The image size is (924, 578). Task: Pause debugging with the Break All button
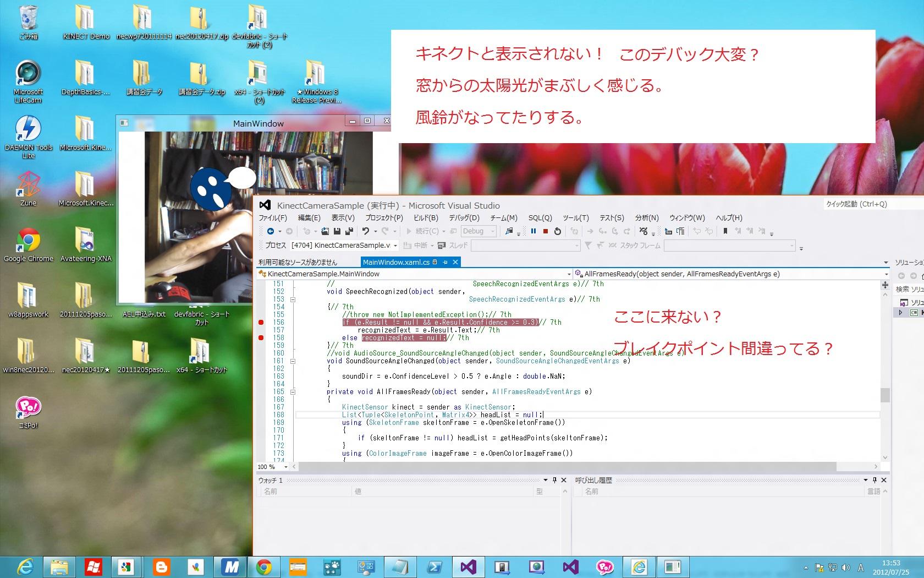[x=533, y=231]
